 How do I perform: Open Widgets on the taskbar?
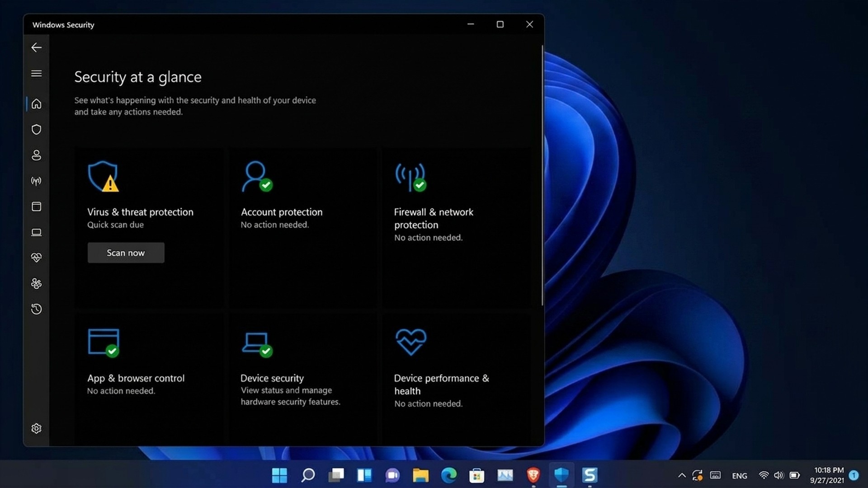click(364, 475)
